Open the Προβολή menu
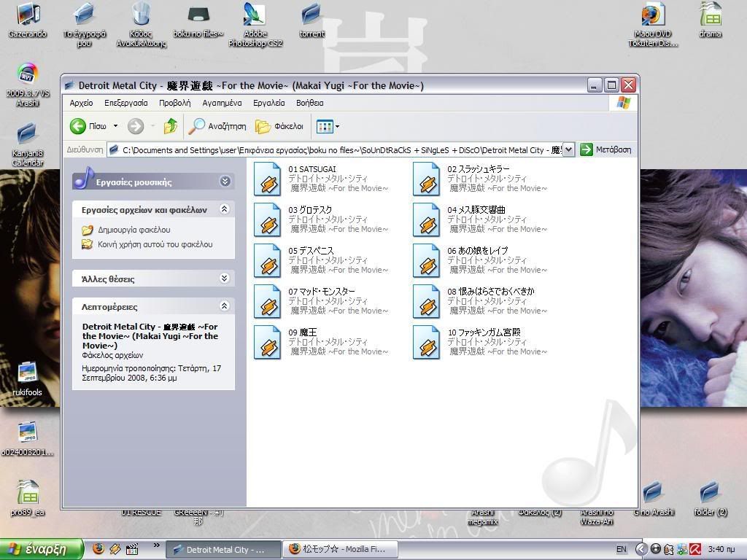This screenshot has height=560, width=747. (175, 103)
